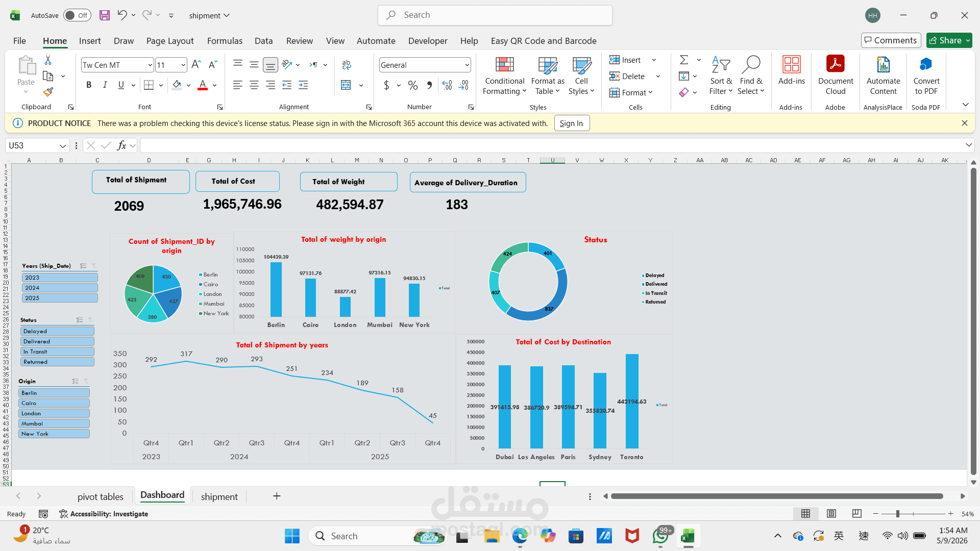This screenshot has height=551, width=980.
Task: Add a new sheet with plus button
Action: tap(277, 496)
